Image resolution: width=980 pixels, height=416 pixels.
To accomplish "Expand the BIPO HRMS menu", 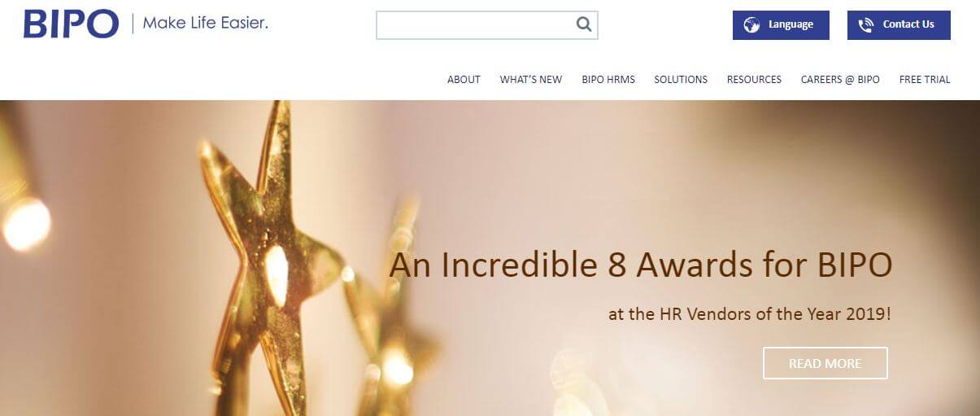I will pyautogui.click(x=608, y=80).
